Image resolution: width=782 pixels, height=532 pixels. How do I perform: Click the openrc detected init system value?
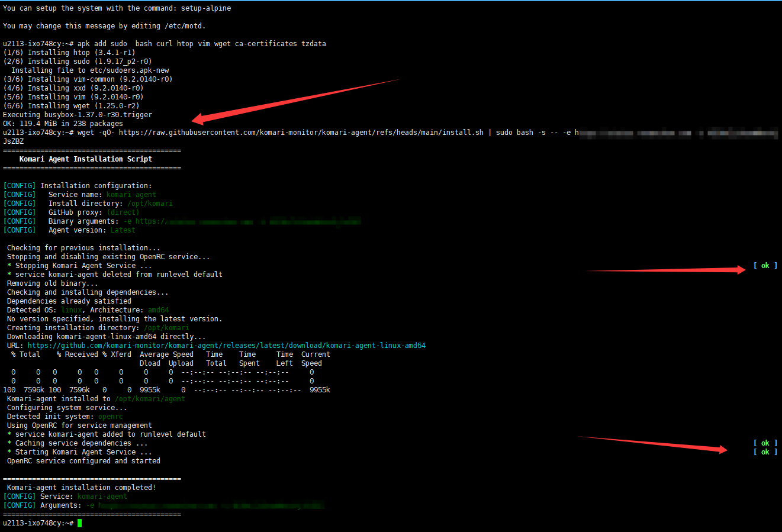click(110, 417)
